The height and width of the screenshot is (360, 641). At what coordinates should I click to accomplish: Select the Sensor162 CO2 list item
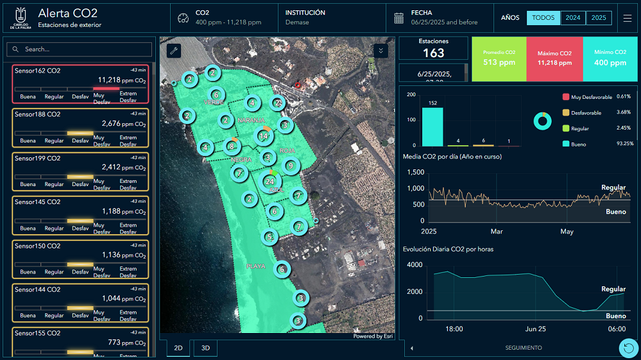click(81, 84)
